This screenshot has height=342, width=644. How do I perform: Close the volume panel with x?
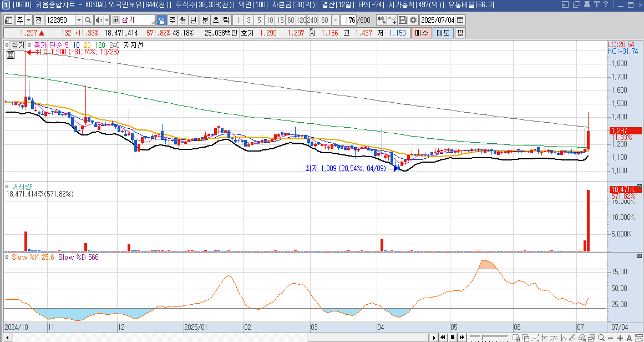(x=639, y=186)
